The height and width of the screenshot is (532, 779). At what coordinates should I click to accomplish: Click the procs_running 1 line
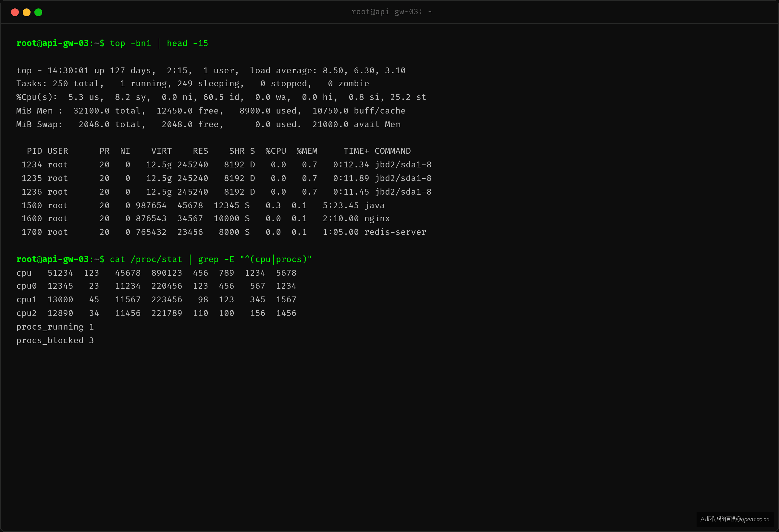[x=55, y=327]
